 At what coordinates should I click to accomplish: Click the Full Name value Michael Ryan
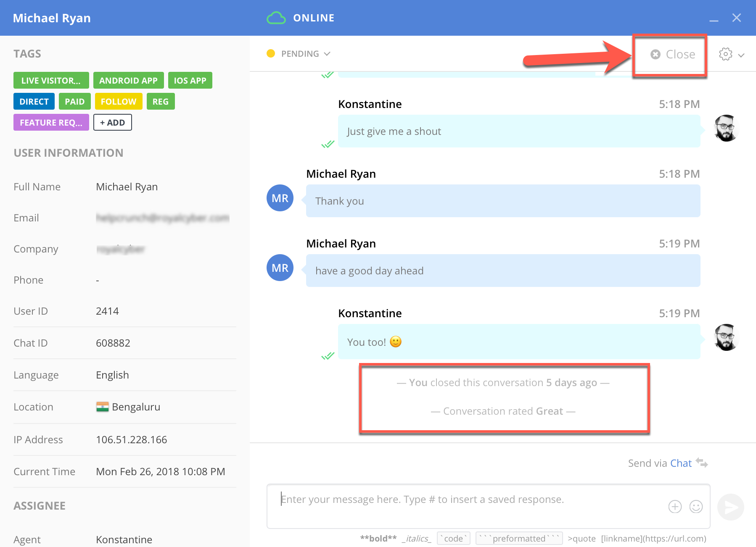pyautogui.click(x=127, y=187)
